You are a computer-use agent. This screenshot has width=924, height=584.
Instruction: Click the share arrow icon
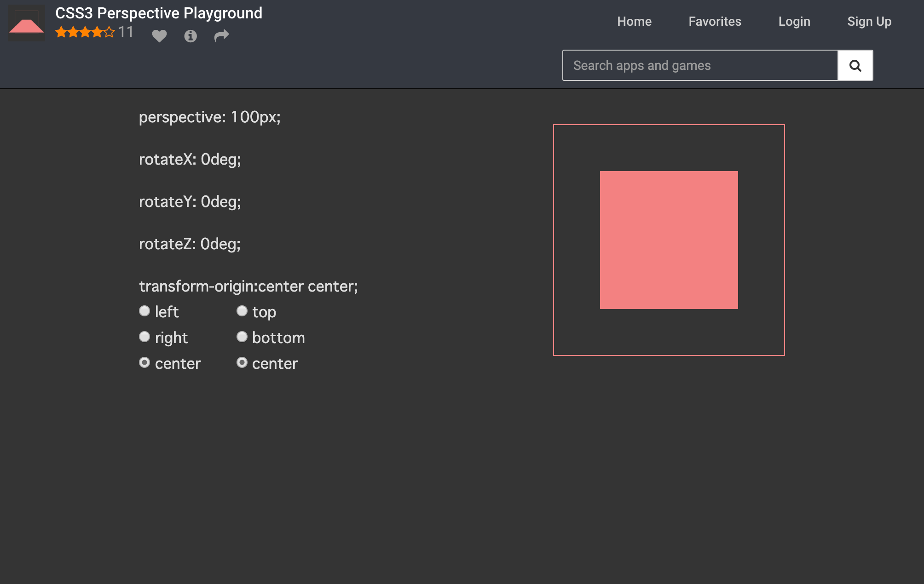tap(221, 36)
